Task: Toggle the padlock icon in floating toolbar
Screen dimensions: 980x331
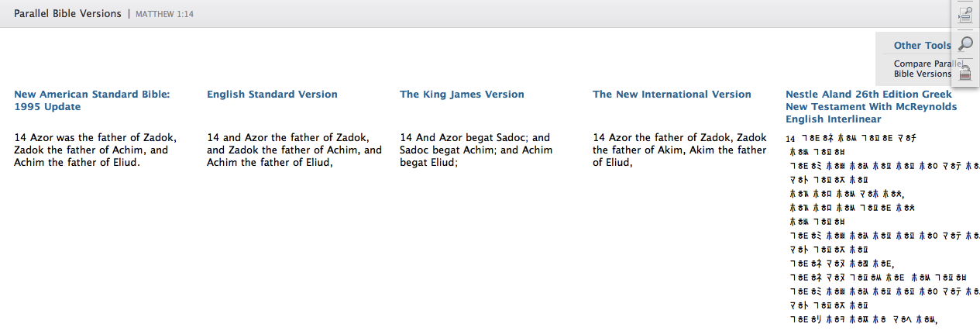Action: (965, 73)
